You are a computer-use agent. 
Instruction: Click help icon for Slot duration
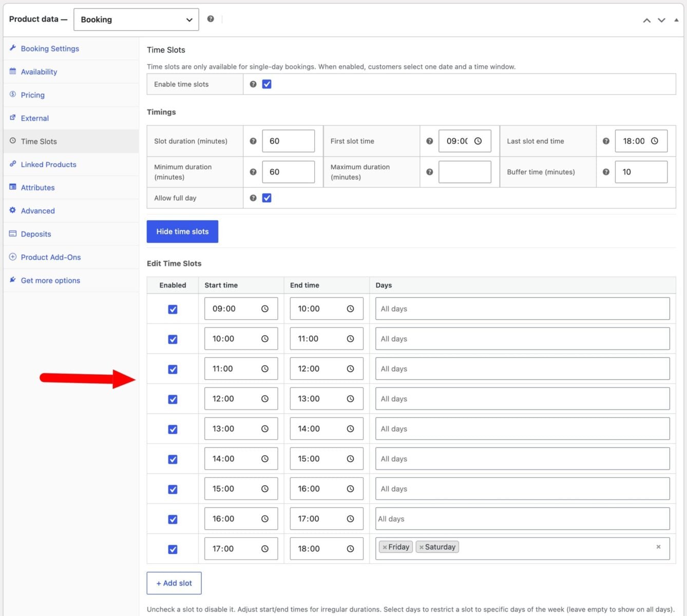(253, 141)
